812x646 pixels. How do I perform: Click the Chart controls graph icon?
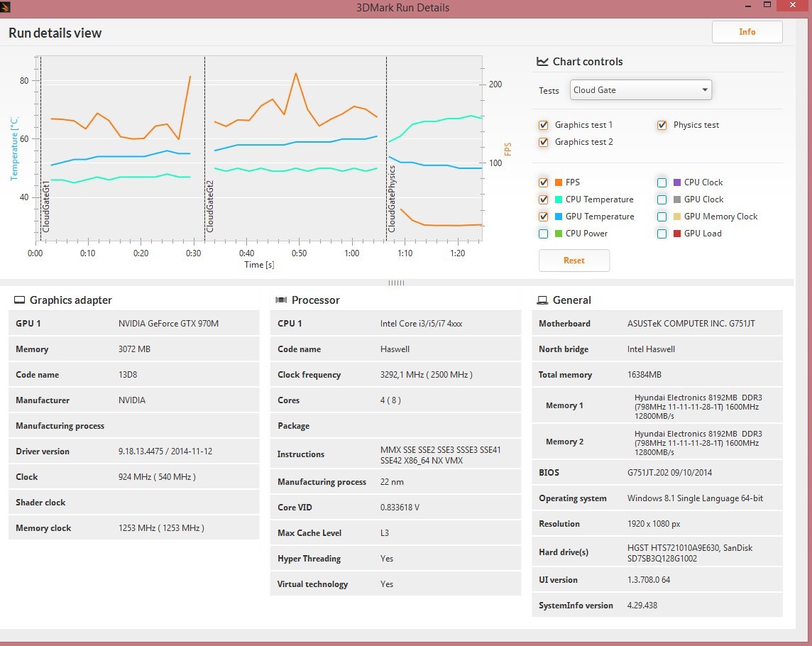click(542, 61)
